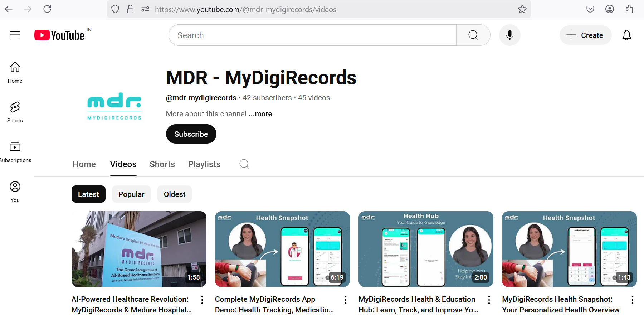Click the site padlock security icon
The width and height of the screenshot is (644, 315).
coord(130,9)
